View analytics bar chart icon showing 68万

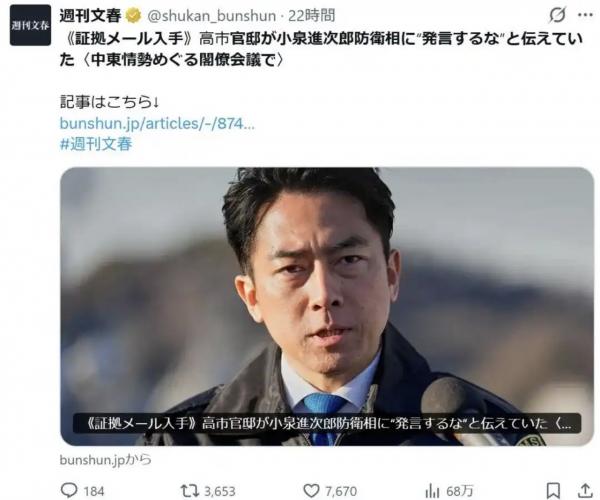(432, 490)
